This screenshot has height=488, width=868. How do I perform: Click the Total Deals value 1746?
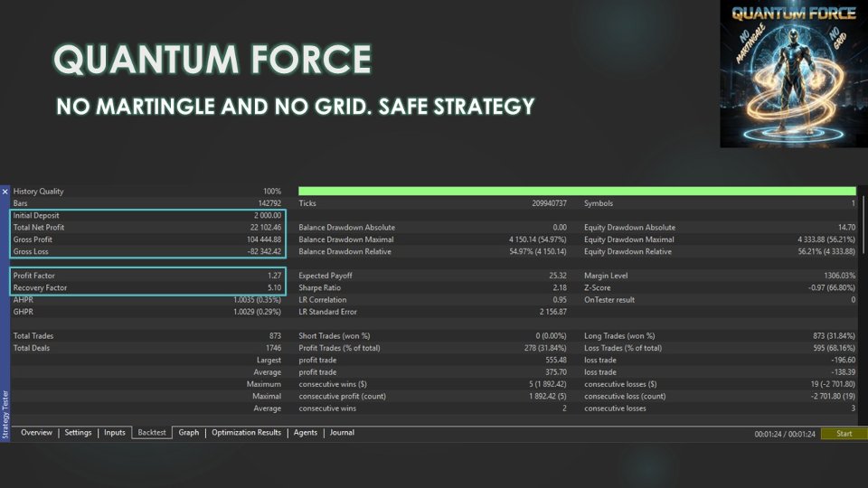click(x=273, y=348)
